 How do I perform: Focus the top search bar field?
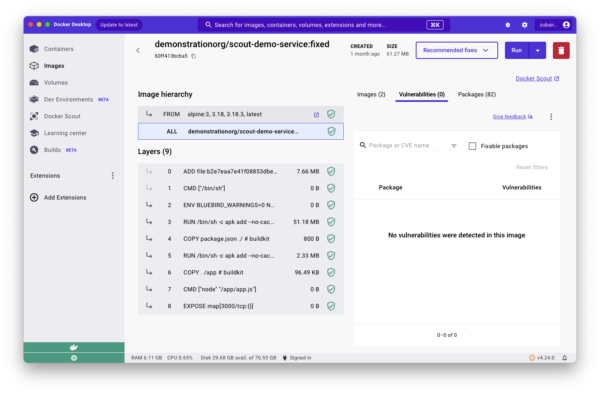[323, 25]
